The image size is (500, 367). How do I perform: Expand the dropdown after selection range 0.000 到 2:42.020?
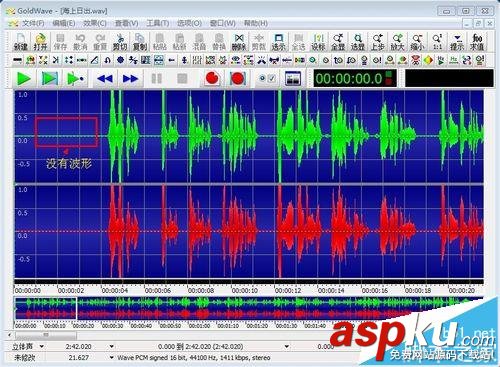(x=287, y=346)
